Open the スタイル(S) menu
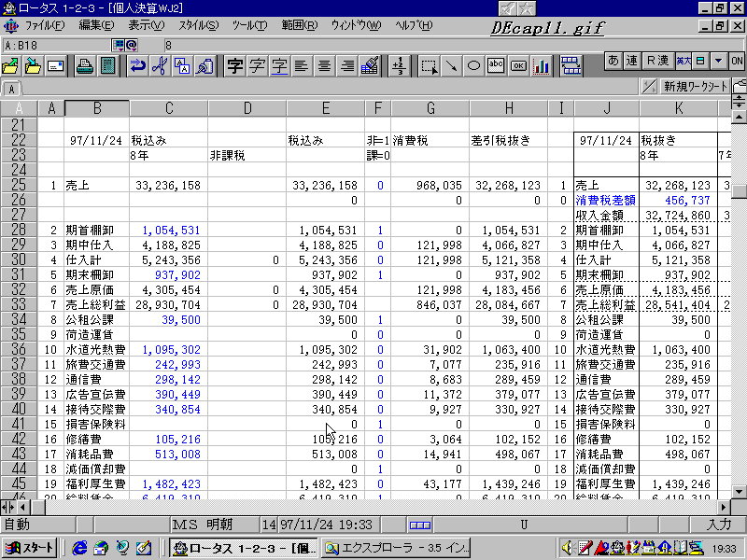747x560 pixels. point(198,25)
